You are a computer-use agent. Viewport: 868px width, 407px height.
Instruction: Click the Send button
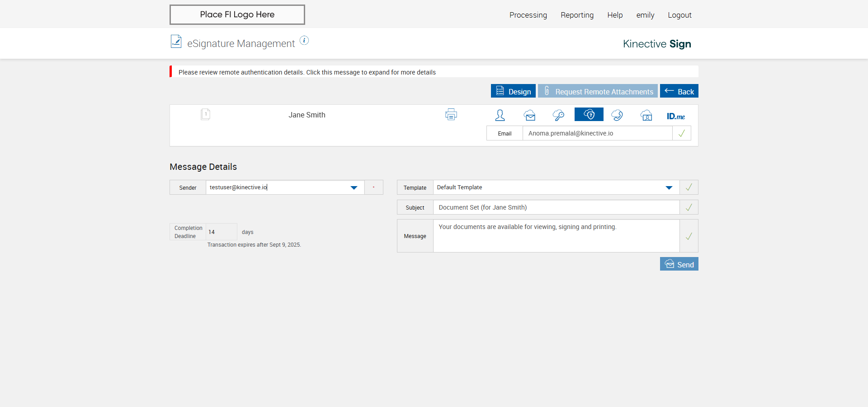point(679,264)
